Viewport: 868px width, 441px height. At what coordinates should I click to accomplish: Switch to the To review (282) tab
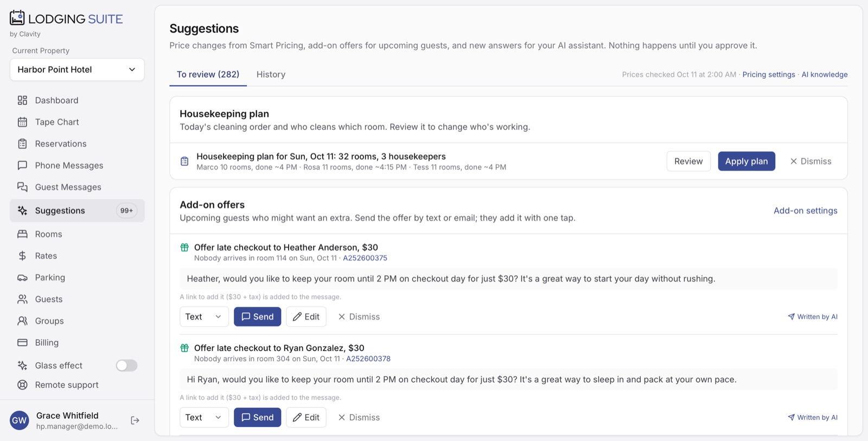click(208, 74)
